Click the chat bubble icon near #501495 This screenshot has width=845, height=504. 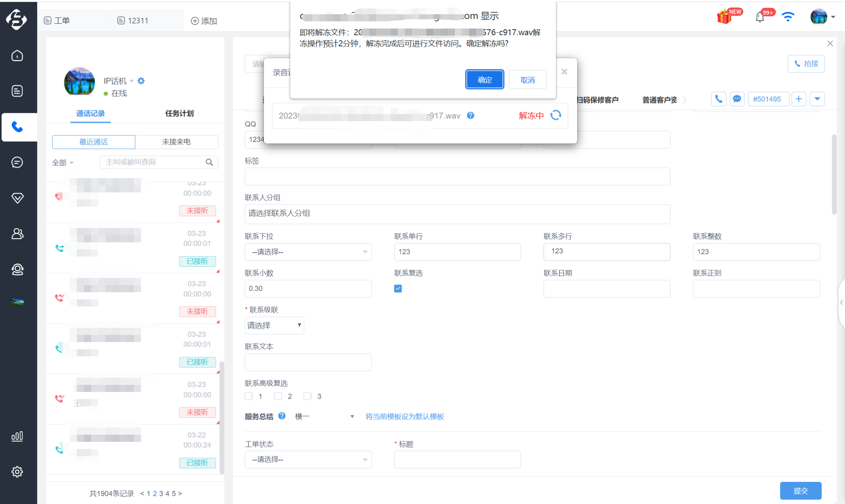click(737, 99)
